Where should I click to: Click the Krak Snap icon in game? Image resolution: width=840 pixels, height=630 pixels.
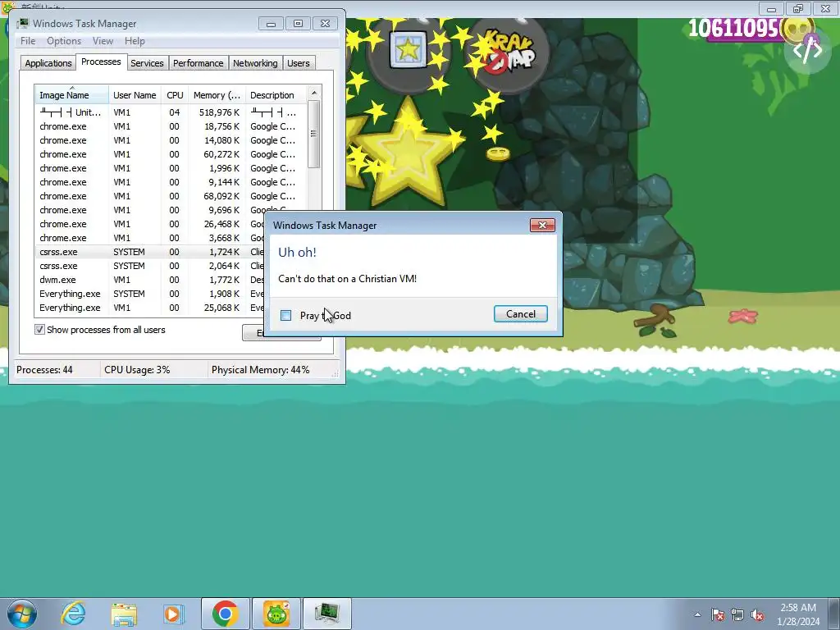click(509, 52)
